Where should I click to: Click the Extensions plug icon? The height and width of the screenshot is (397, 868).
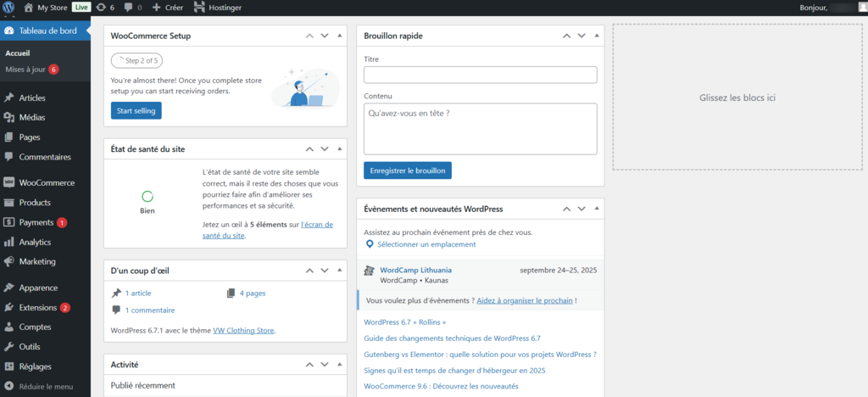(x=8, y=307)
